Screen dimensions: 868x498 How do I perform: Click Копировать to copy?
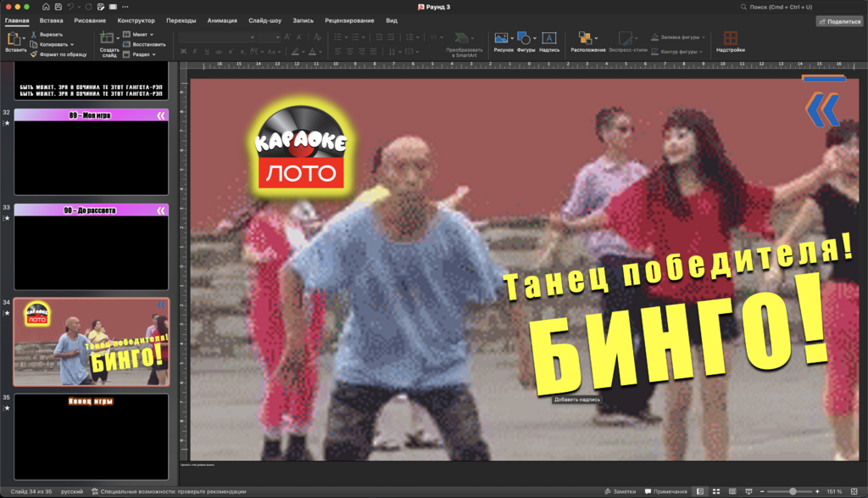(50, 44)
